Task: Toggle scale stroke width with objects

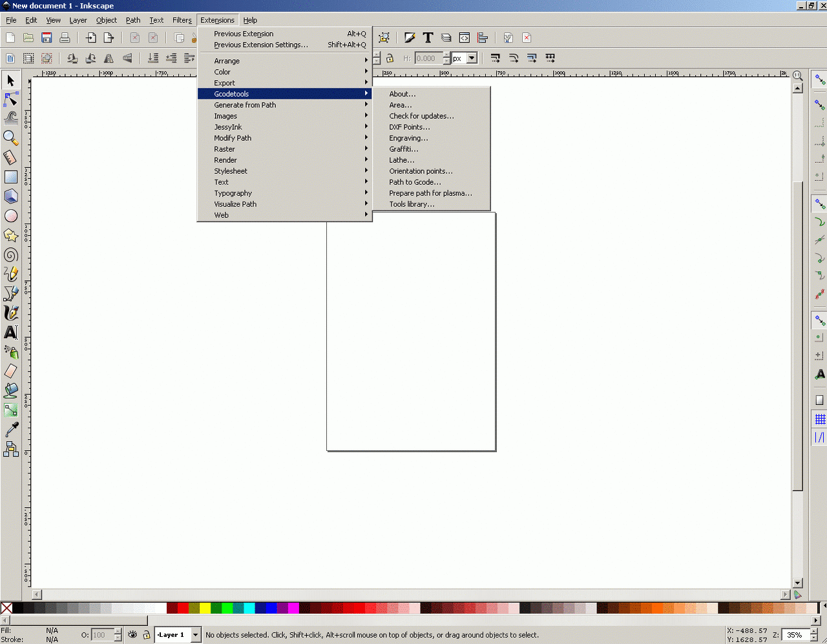Action: [495, 58]
